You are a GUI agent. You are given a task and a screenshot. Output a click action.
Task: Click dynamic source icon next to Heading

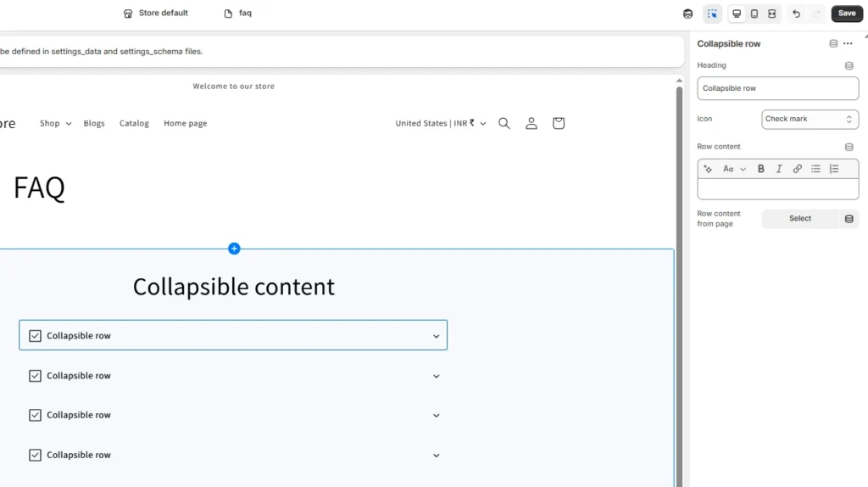point(849,66)
